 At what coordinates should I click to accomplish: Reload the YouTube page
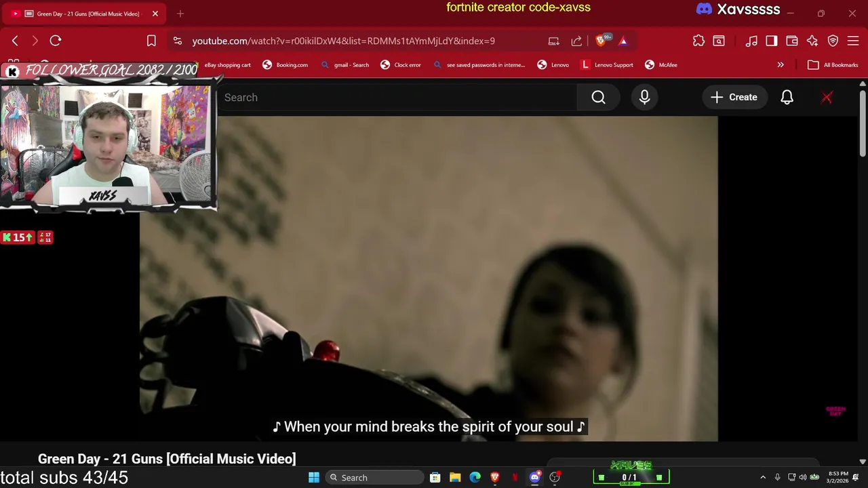pos(56,41)
